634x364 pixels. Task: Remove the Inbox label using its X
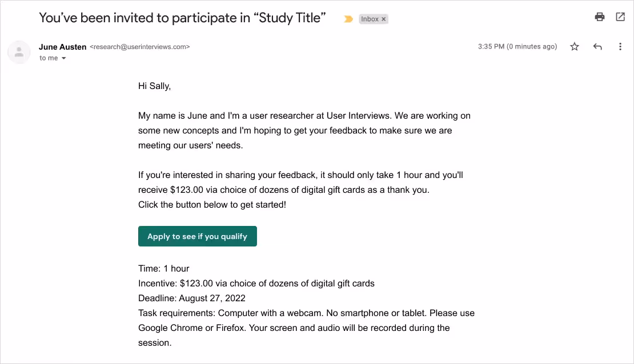click(x=384, y=19)
